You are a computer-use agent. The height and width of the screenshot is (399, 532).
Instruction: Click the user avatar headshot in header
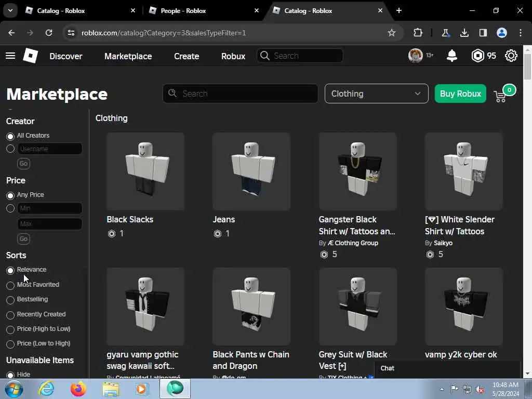(x=415, y=55)
